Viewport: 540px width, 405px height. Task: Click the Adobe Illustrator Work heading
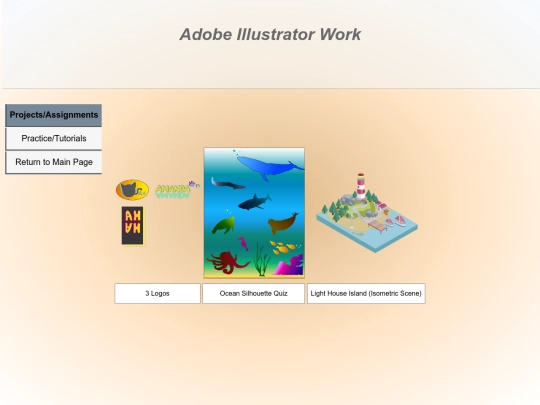[x=270, y=34]
